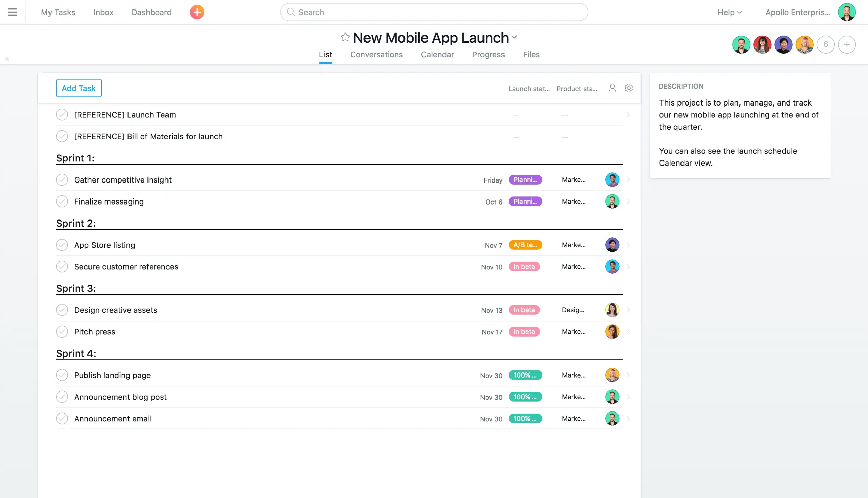Open the search bar
Screen dimensions: 868x498
point(433,12)
